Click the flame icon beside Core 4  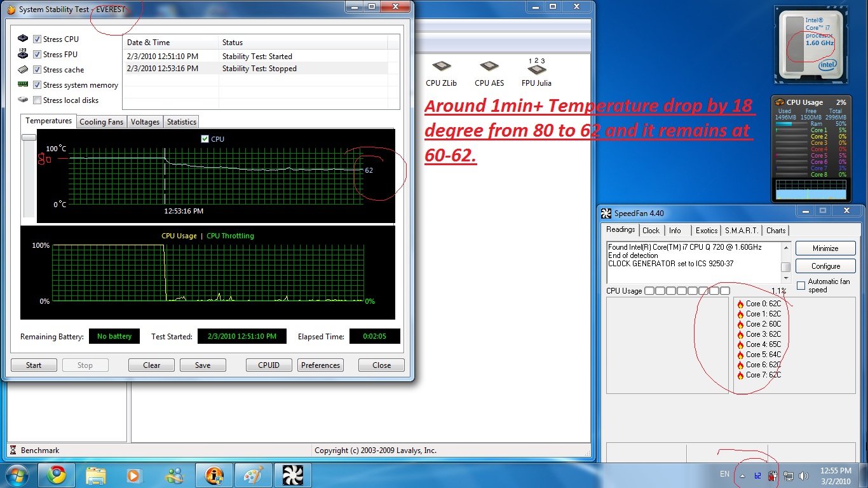coord(740,344)
